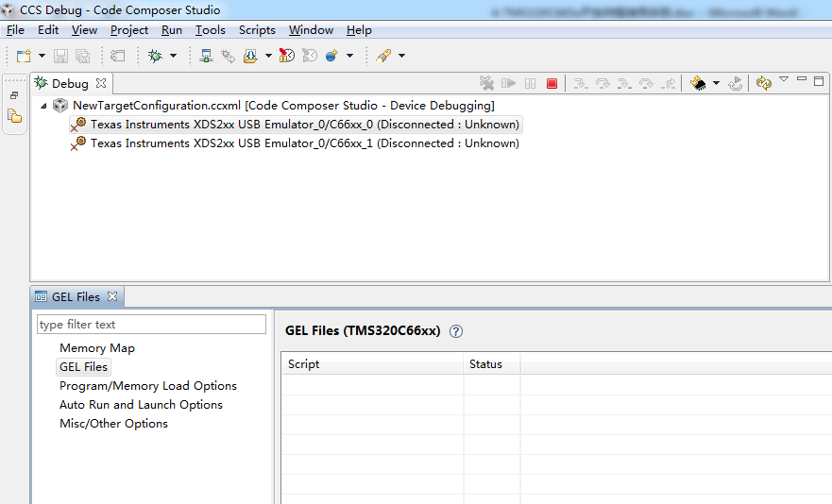The height and width of the screenshot is (504, 832).
Task: Click the Step Return icon
Action: tap(669, 83)
